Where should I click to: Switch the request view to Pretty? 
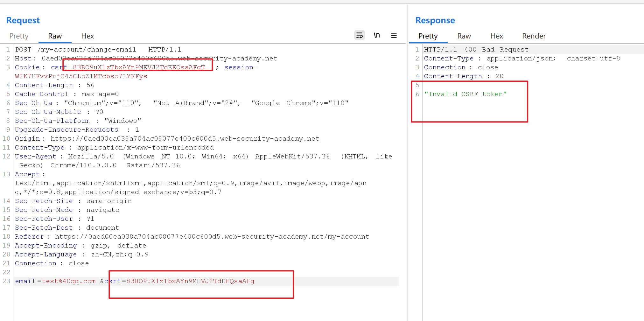click(x=19, y=36)
